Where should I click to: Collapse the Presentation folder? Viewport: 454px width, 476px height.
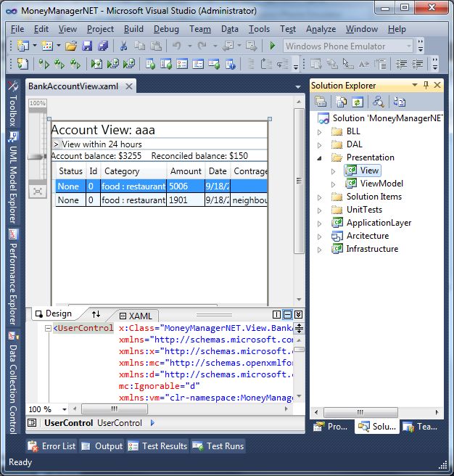[x=320, y=158]
